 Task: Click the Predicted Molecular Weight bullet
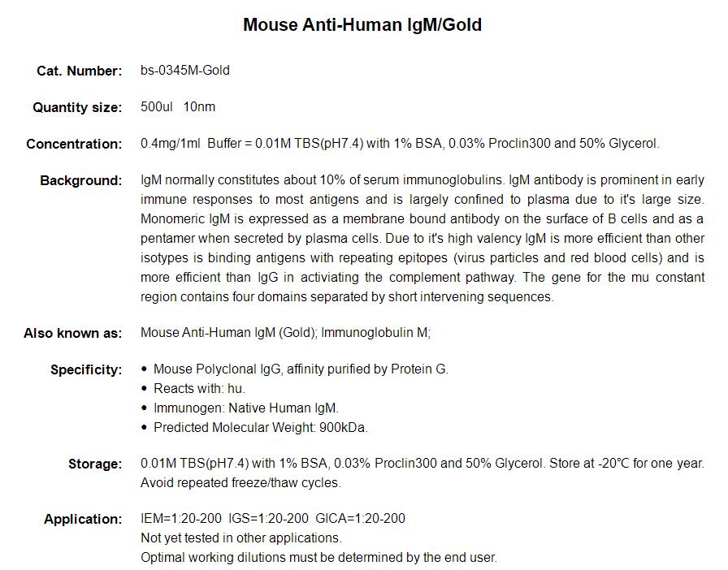260,428
